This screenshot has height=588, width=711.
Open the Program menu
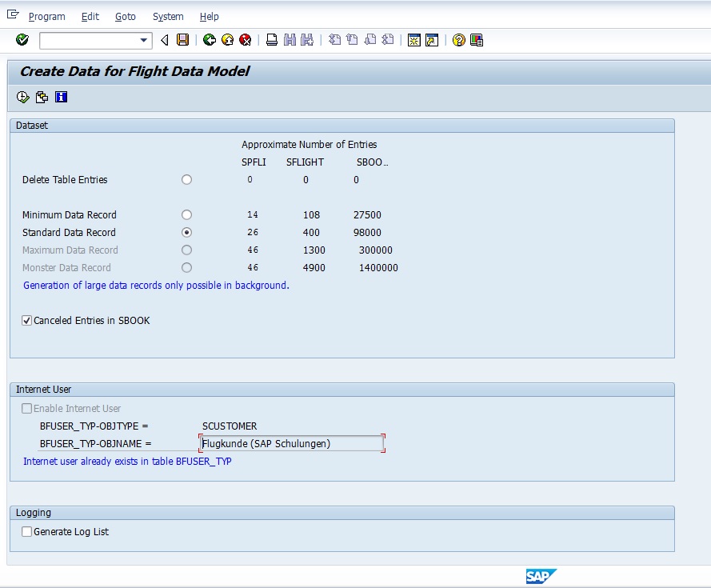(46, 17)
